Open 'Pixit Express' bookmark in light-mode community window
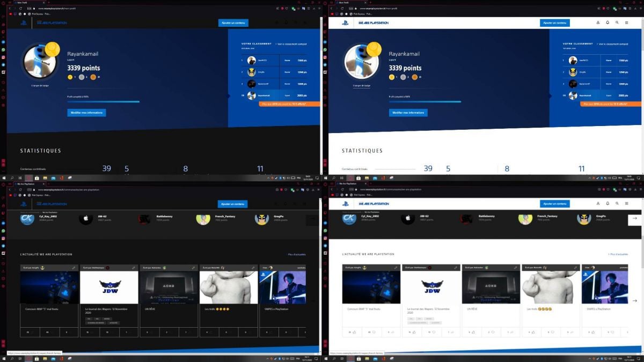The height and width of the screenshot is (362, 644). tap(361, 195)
